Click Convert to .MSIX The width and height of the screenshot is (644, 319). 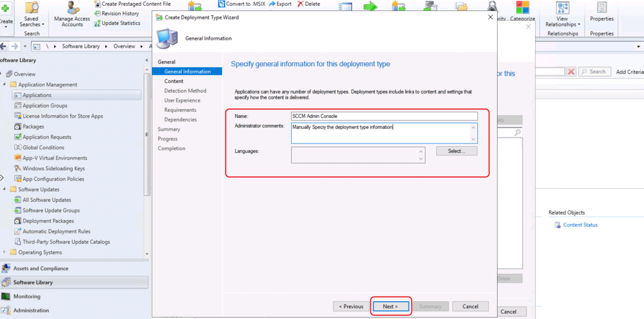pos(242,4)
